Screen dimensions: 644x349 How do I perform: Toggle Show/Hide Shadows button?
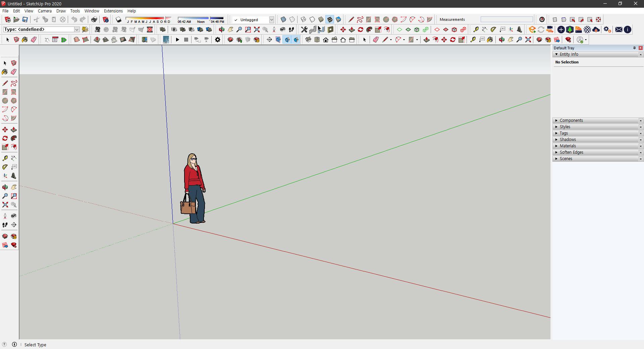118,19
